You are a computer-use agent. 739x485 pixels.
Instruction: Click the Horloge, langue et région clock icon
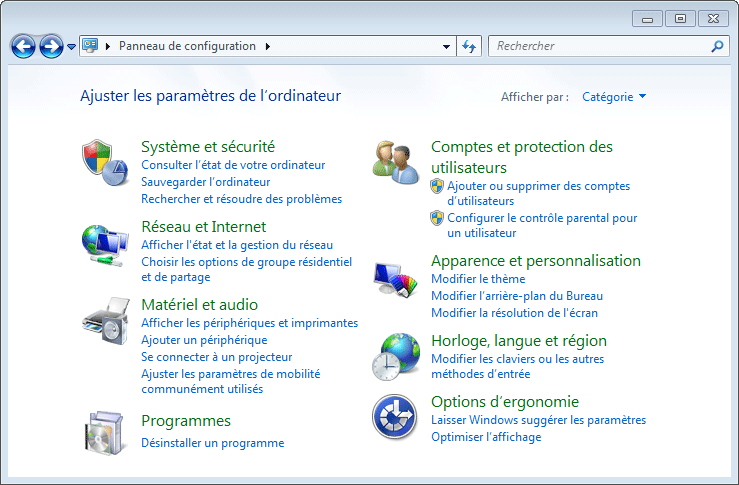[395, 356]
